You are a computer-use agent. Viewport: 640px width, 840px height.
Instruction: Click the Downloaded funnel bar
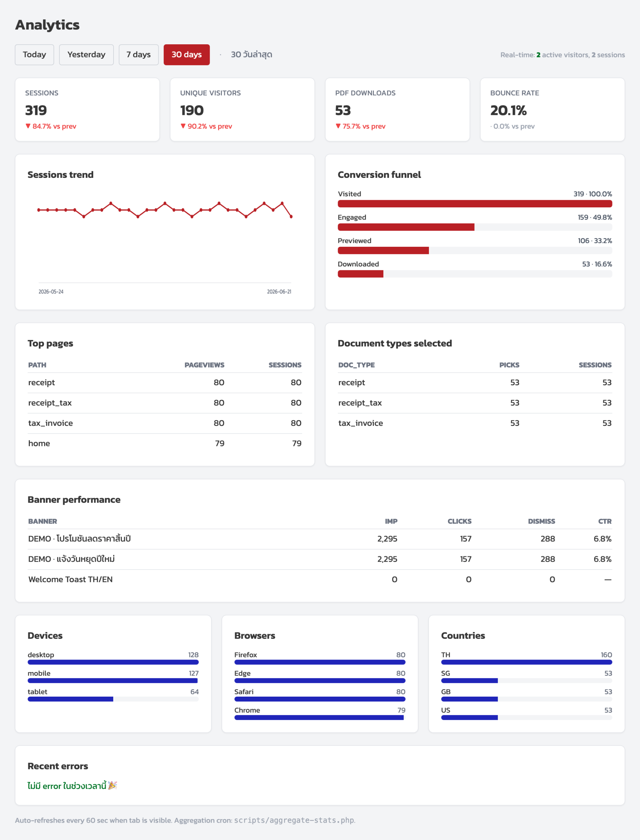[475, 274]
